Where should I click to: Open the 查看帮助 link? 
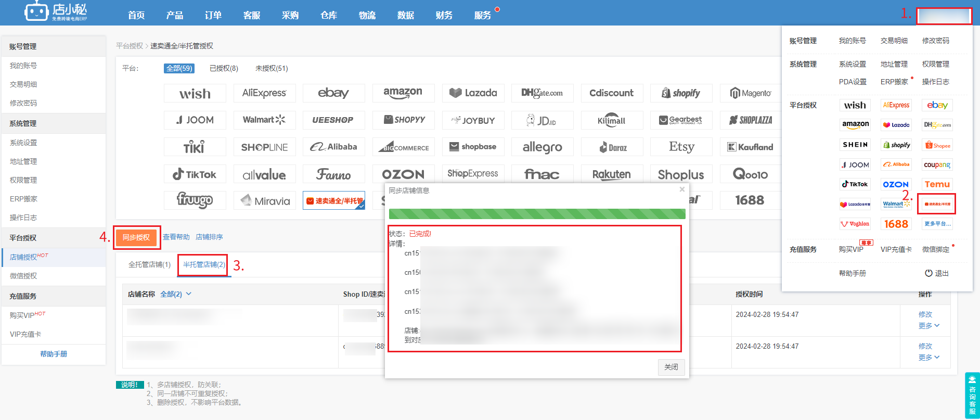tap(176, 237)
